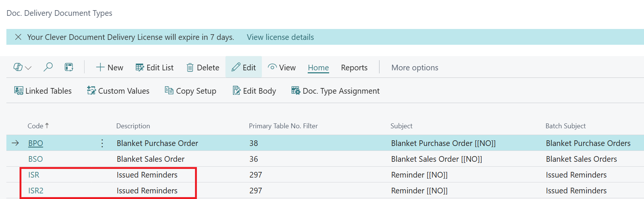Viewport: 644px width, 199px height.
Task: Open View license details link
Action: (x=280, y=37)
